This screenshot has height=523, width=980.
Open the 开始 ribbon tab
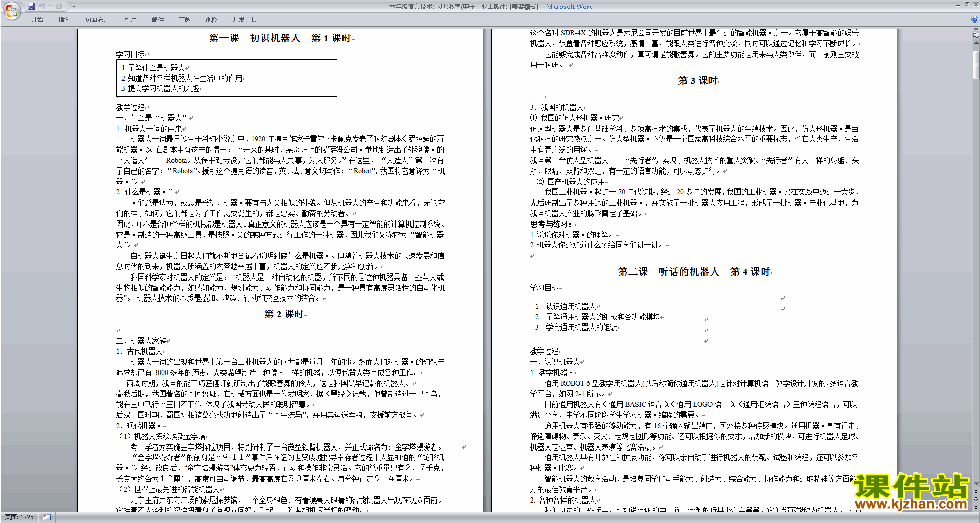(x=37, y=19)
